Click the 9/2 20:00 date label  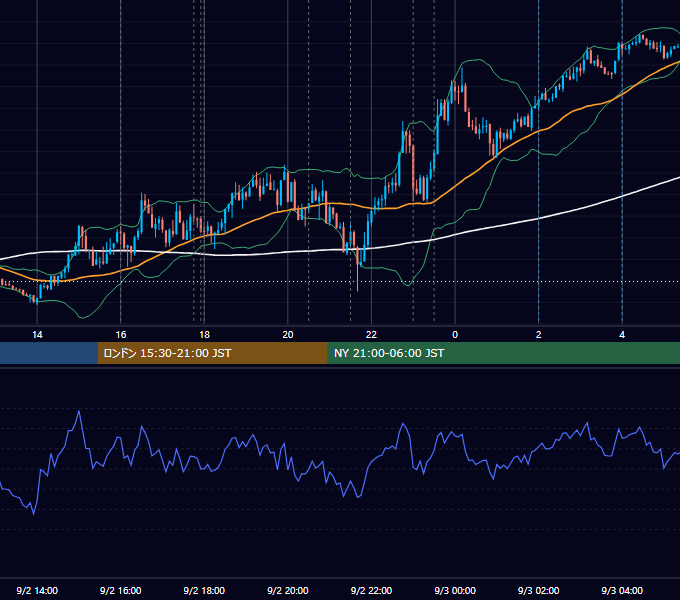[x=288, y=590]
